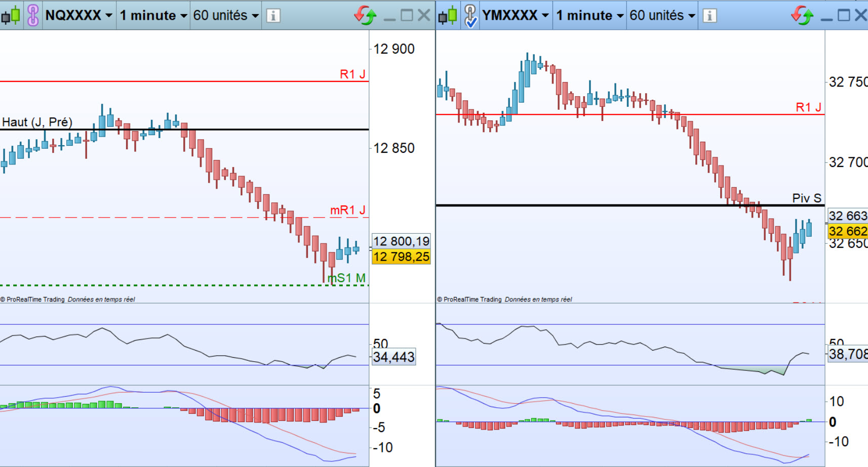
Task: Click the mR1 J pivot label
Action: tap(348, 210)
